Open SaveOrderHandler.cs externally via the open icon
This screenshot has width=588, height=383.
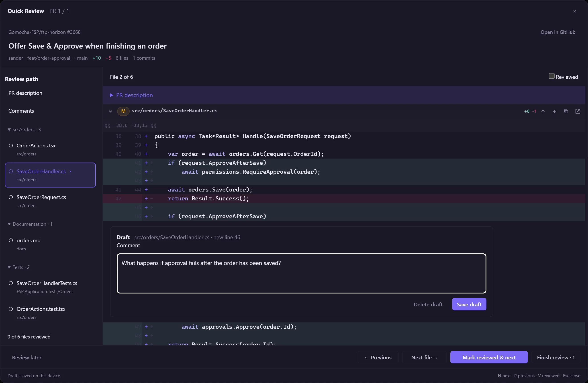(578, 111)
